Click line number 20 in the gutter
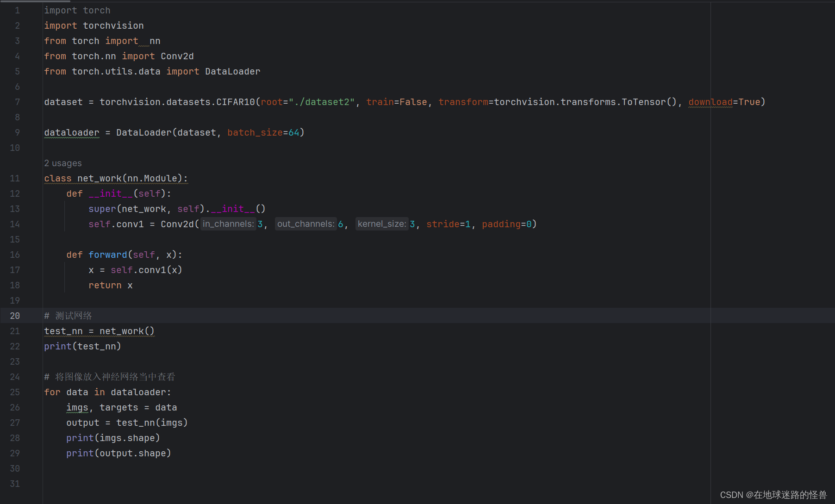835x504 pixels. 15,316
